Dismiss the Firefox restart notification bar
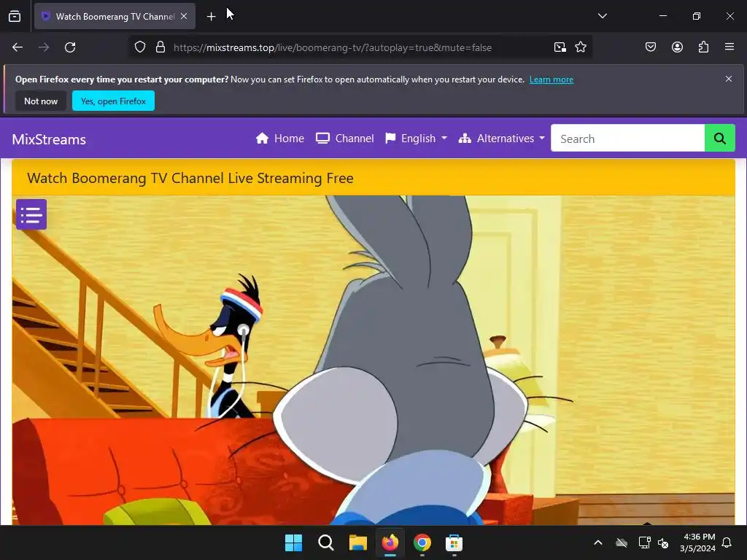This screenshot has width=747, height=560. [729, 79]
